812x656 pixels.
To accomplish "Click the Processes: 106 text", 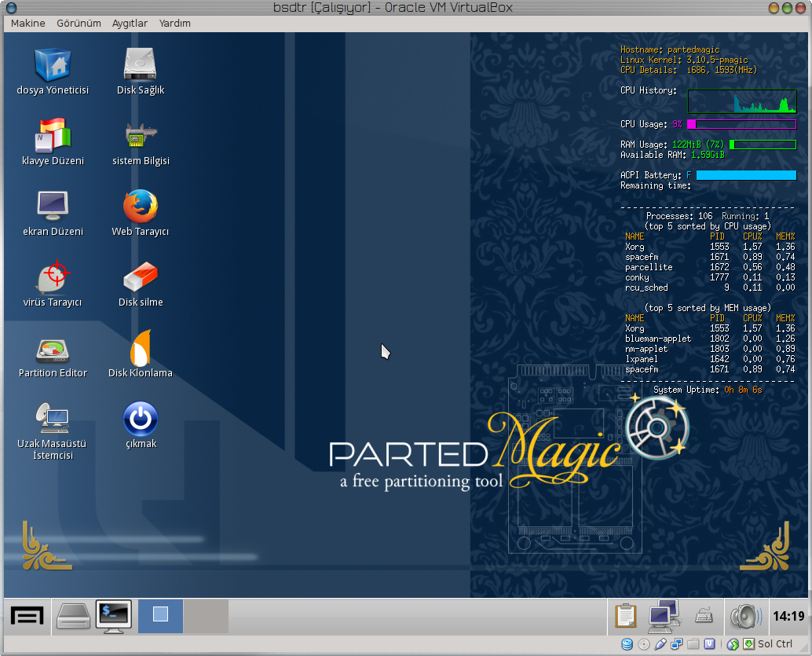I will pyautogui.click(x=679, y=216).
